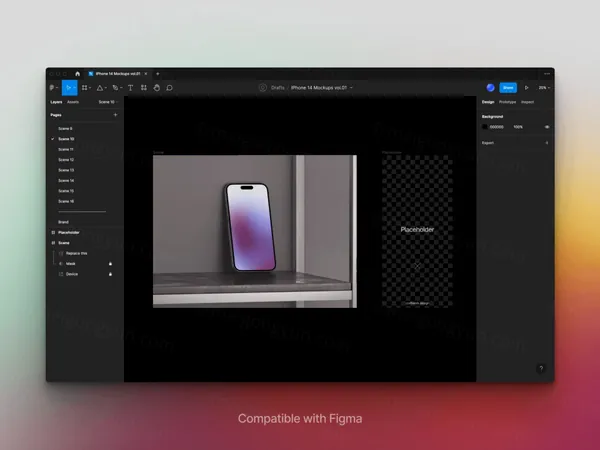
Task: Click the Background color swatch
Action: (x=486, y=127)
